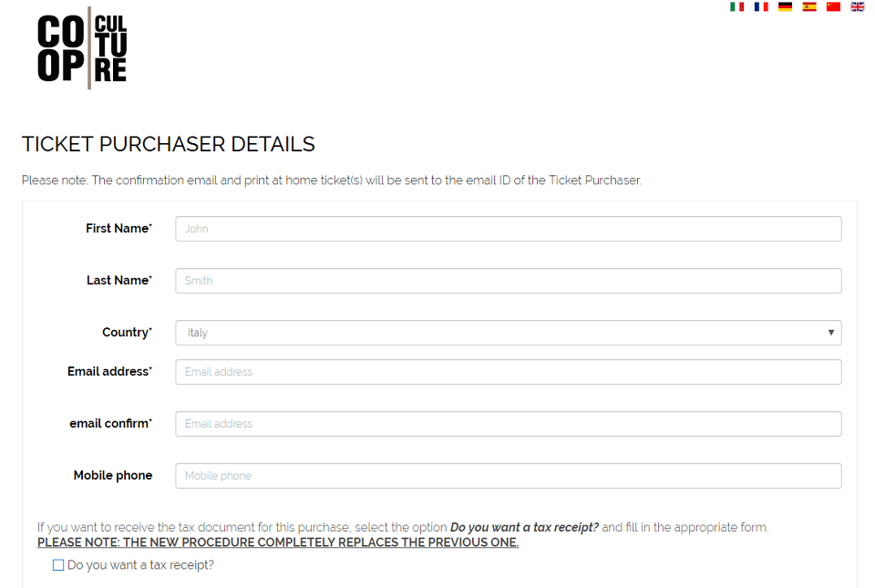Click the 'Do you want a tax receipt?' label text
This screenshot has height=588, width=875.
pyautogui.click(x=140, y=565)
